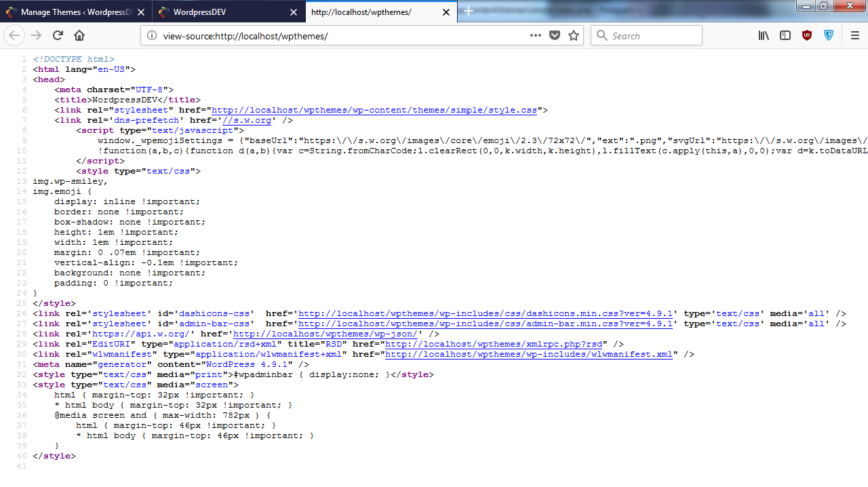The image size is (868, 487).
Task: Reload the current page
Action: coord(58,35)
